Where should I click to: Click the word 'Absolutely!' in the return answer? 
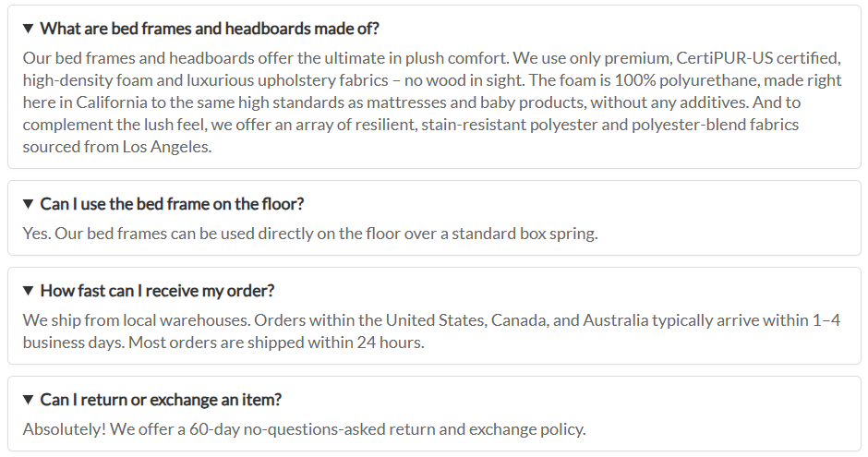pyautogui.click(x=65, y=429)
